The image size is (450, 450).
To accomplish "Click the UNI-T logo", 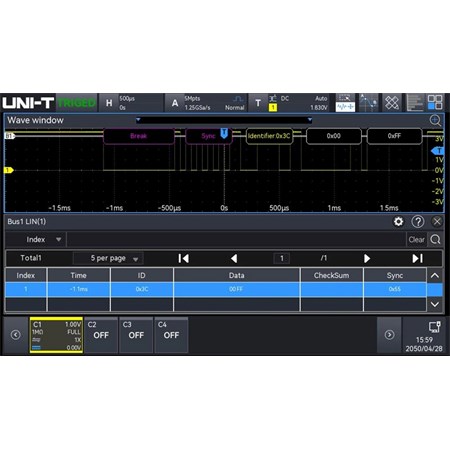I will pos(28,103).
